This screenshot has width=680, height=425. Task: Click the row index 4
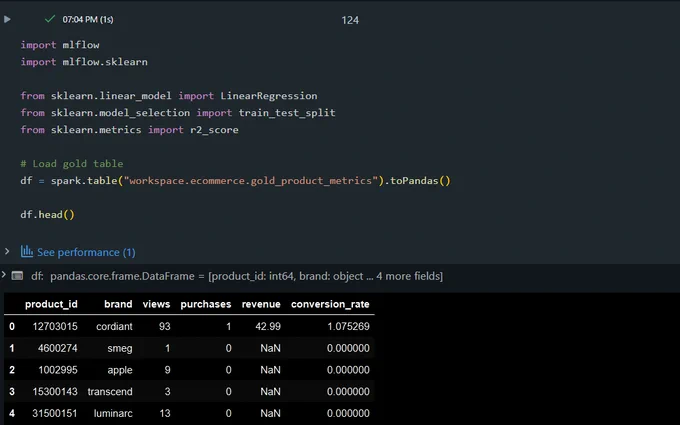pyautogui.click(x=12, y=413)
